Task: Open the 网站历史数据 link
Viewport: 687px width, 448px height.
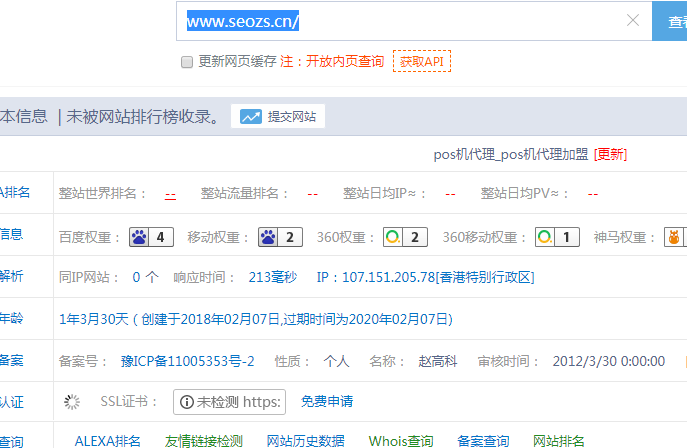Action: pos(305,441)
